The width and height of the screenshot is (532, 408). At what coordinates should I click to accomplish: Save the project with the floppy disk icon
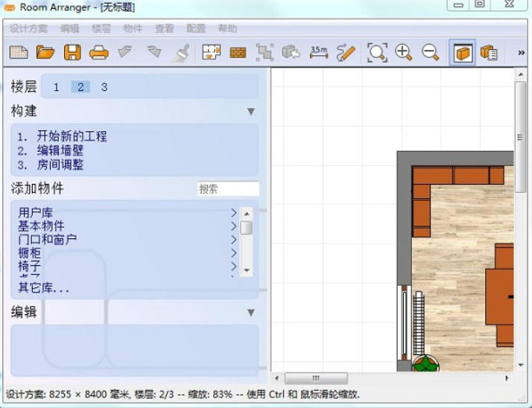point(72,53)
